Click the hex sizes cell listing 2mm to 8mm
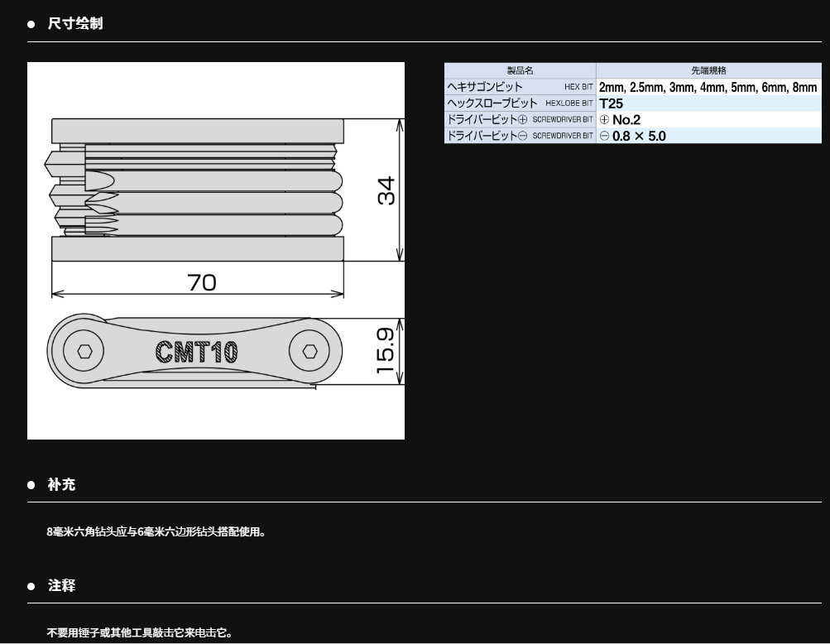Screen dimensions: 830x644 pos(708,87)
